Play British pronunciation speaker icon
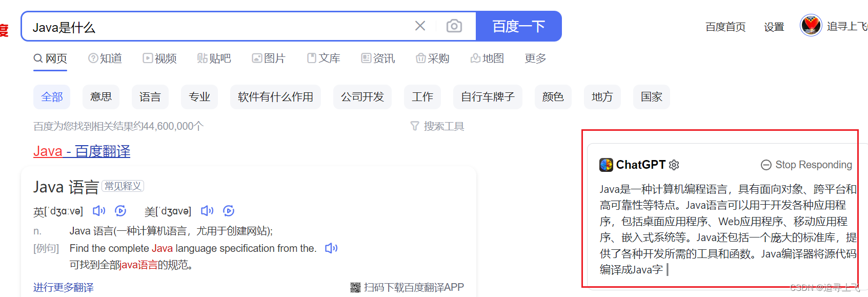This screenshot has height=297, width=868. [99, 211]
